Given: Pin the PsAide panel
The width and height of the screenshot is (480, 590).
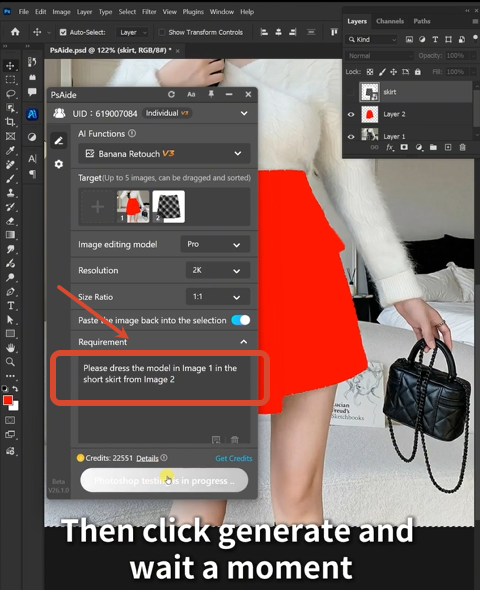Looking at the screenshot, I should pos(211,94).
